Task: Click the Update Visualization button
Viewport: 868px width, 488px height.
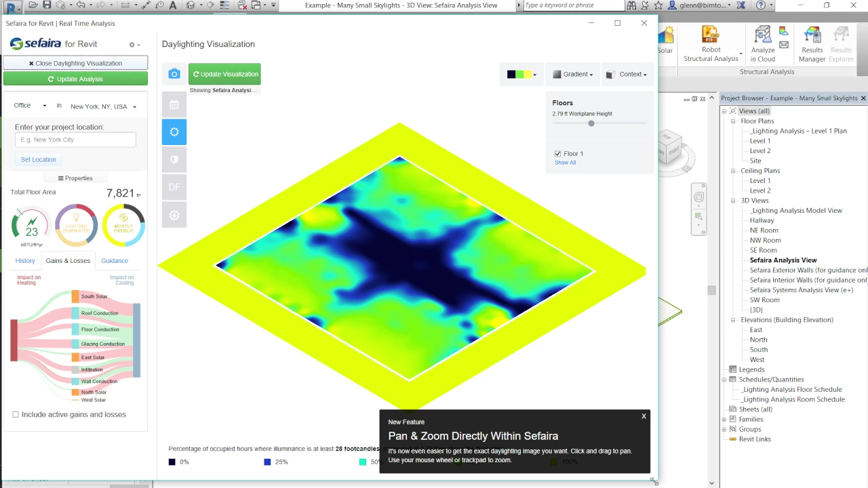Action: [224, 74]
